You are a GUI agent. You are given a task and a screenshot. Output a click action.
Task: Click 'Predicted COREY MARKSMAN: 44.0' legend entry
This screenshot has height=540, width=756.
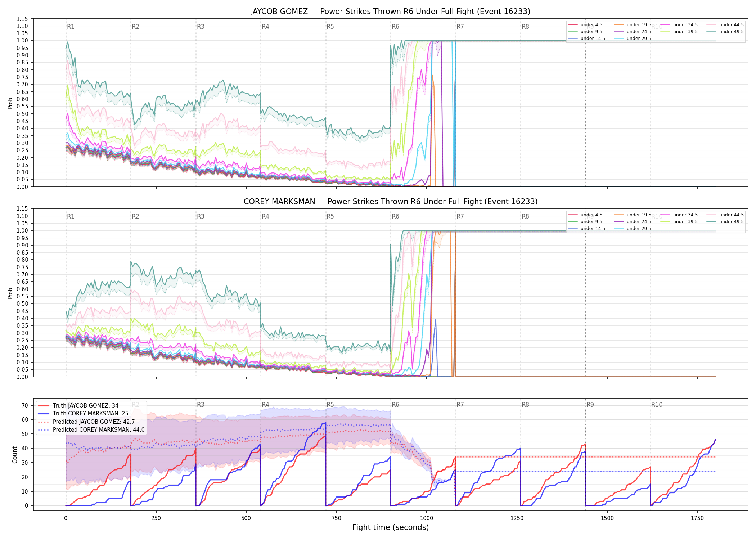tap(91, 430)
